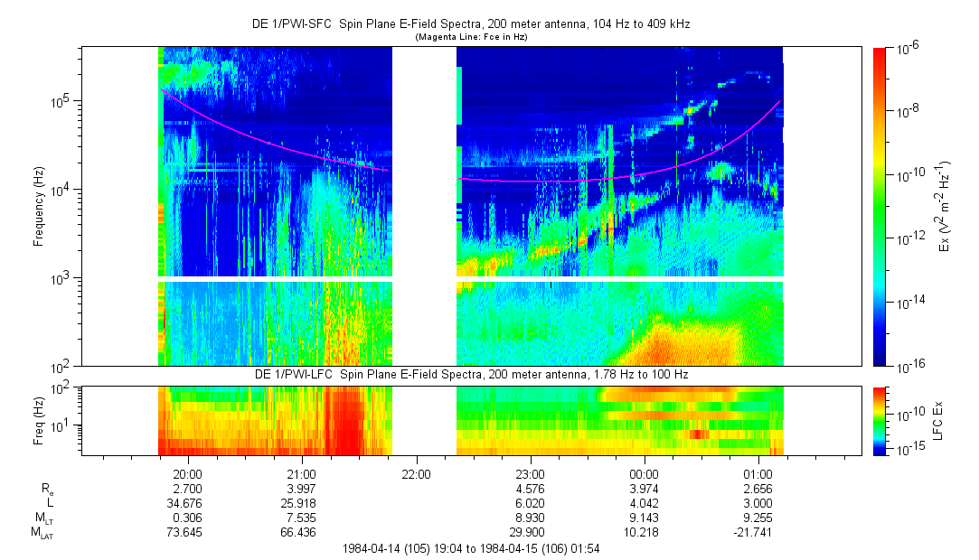Image resolution: width=979 pixels, height=560 pixels.
Task: Click the 22:00 time axis label
Action: [416, 473]
